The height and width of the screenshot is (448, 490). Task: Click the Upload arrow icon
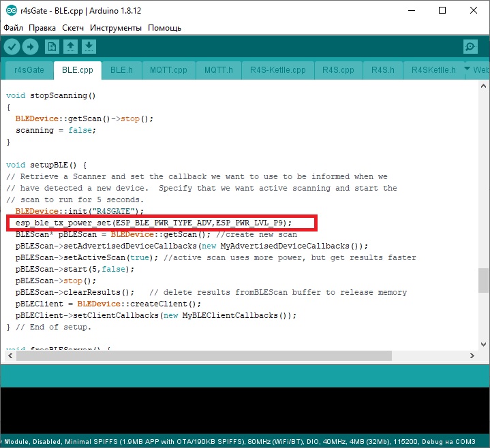tap(31, 46)
